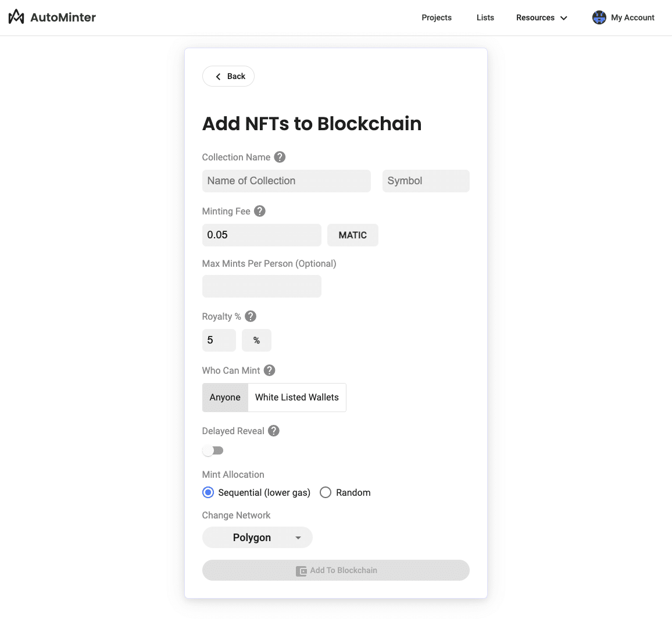672x619 pixels.
Task: Click the wallet icon on Add To Blockchain
Action: click(x=301, y=571)
